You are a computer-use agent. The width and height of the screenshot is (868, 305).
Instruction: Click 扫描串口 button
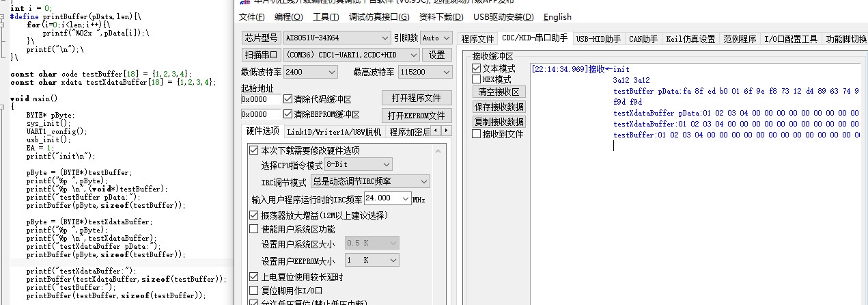262,54
